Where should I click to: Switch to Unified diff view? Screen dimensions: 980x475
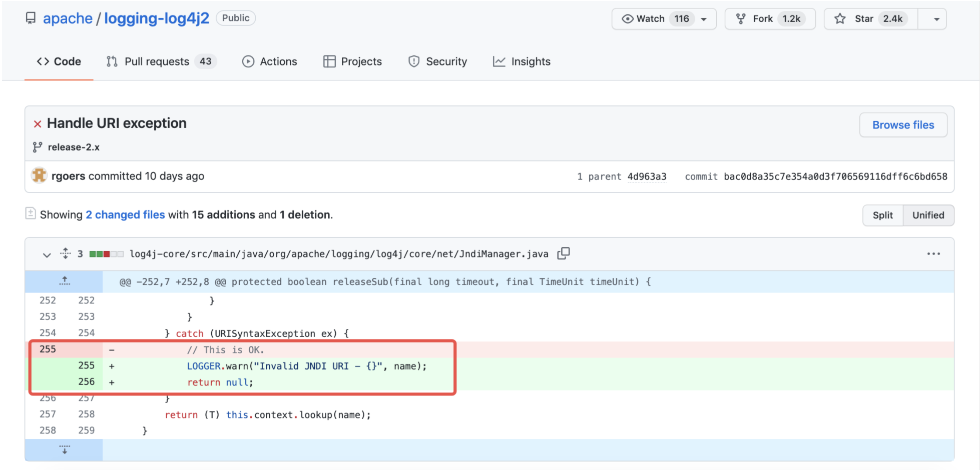click(928, 215)
